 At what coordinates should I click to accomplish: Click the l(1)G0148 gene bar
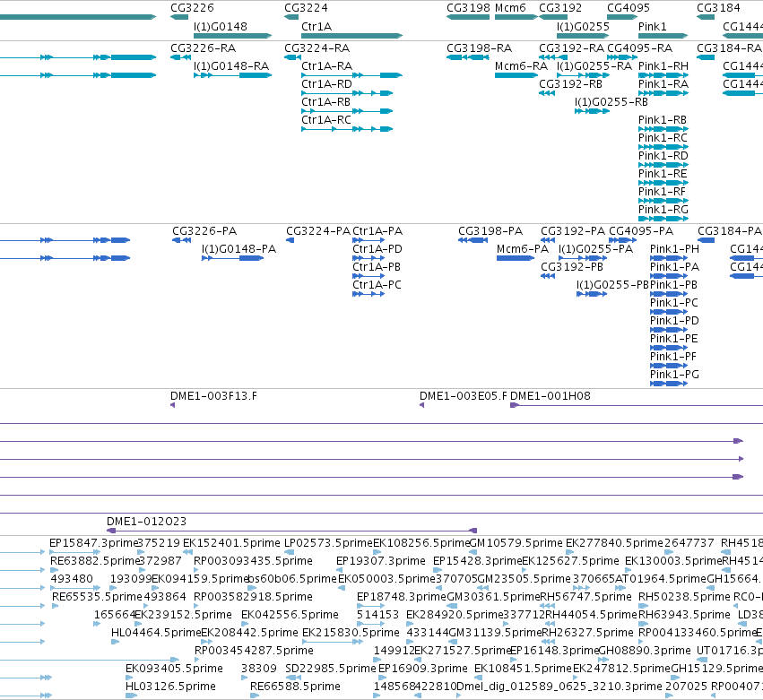click(232, 36)
